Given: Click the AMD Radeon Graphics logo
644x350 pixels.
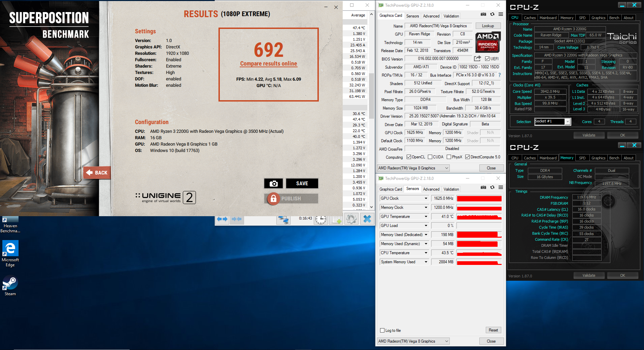Looking at the screenshot, I should pos(488,42).
